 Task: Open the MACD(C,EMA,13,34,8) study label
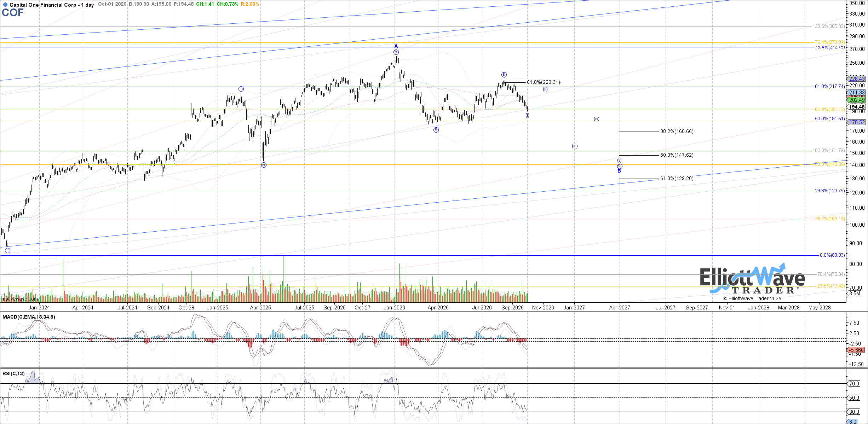[x=29, y=317]
